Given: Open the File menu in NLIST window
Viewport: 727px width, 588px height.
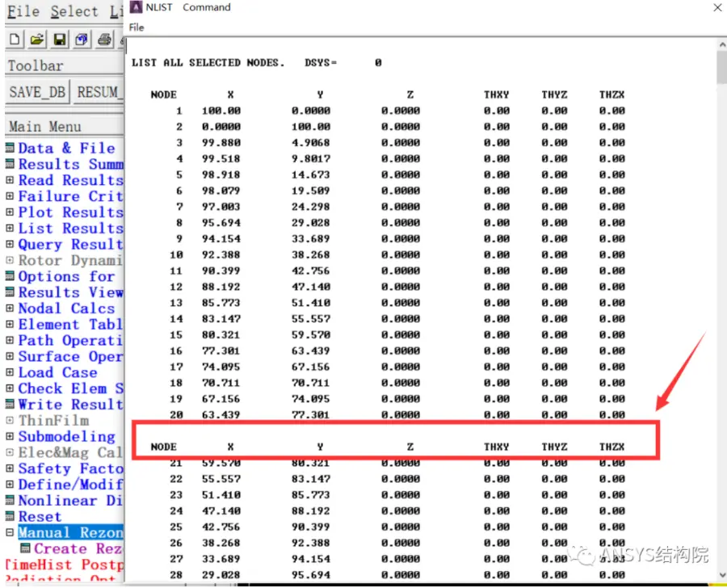Looking at the screenshot, I should point(137,27).
